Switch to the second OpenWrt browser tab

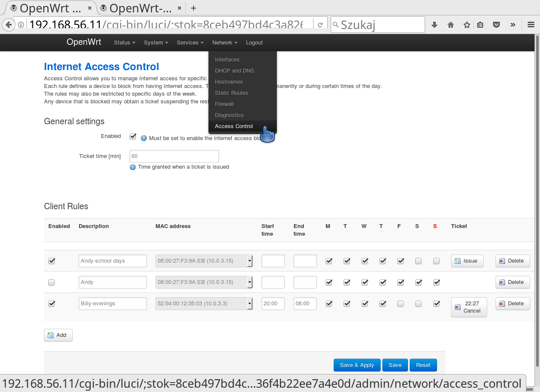[x=141, y=8]
